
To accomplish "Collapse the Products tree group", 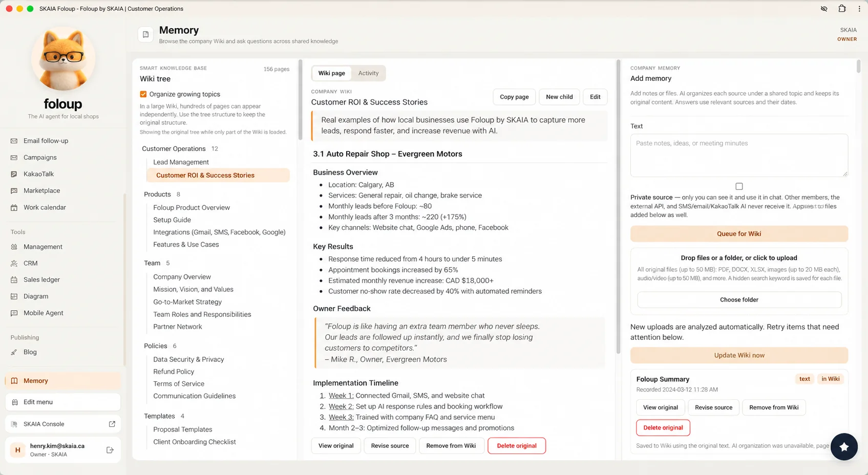I will (x=157, y=195).
